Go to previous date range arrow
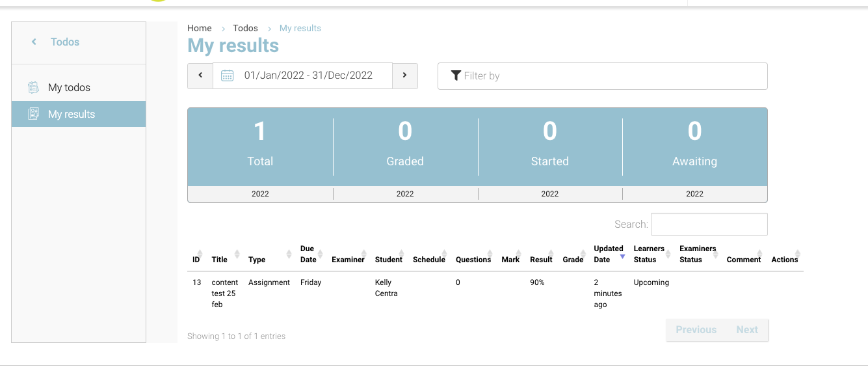 pyautogui.click(x=200, y=75)
